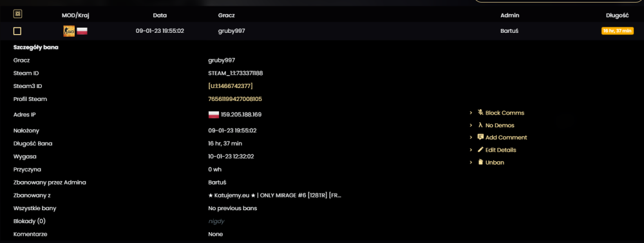Toggle the select-all box in table header
This screenshot has width=644, height=243.
pos(17,14)
